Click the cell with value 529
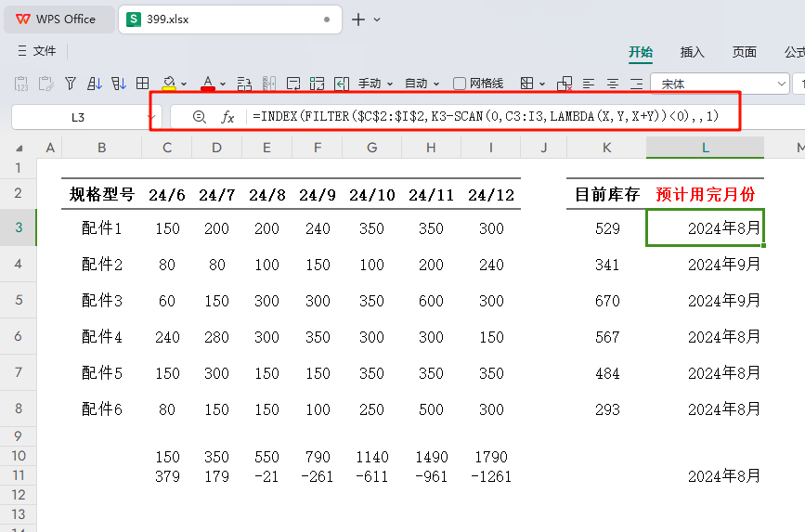 coord(607,228)
